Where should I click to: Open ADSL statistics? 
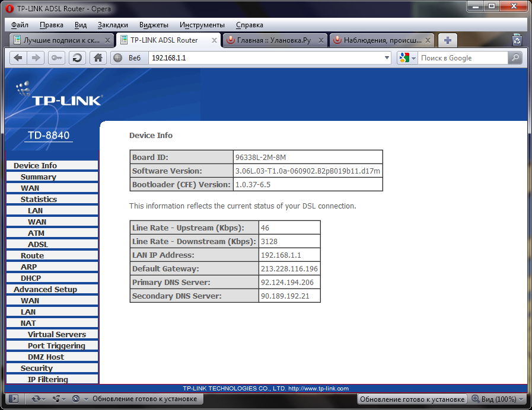pos(52,244)
